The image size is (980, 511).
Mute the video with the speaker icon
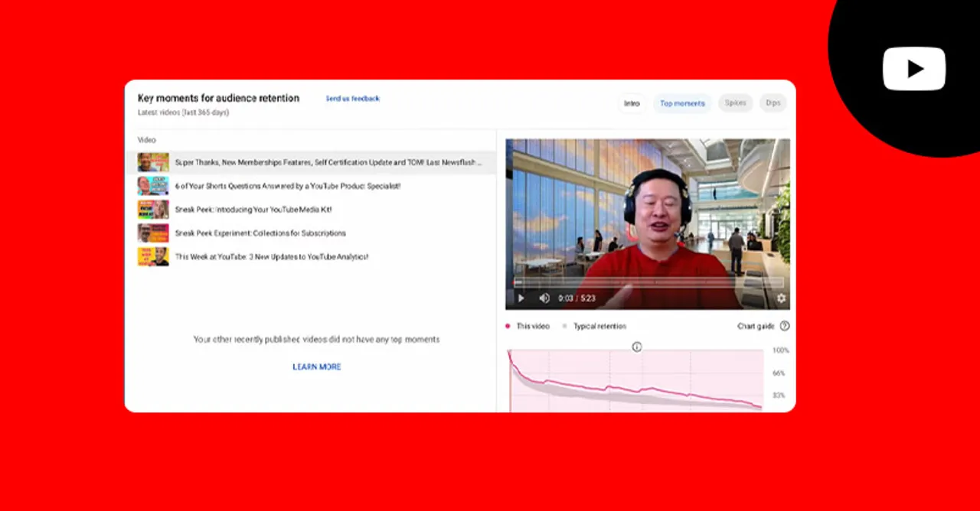click(x=544, y=298)
